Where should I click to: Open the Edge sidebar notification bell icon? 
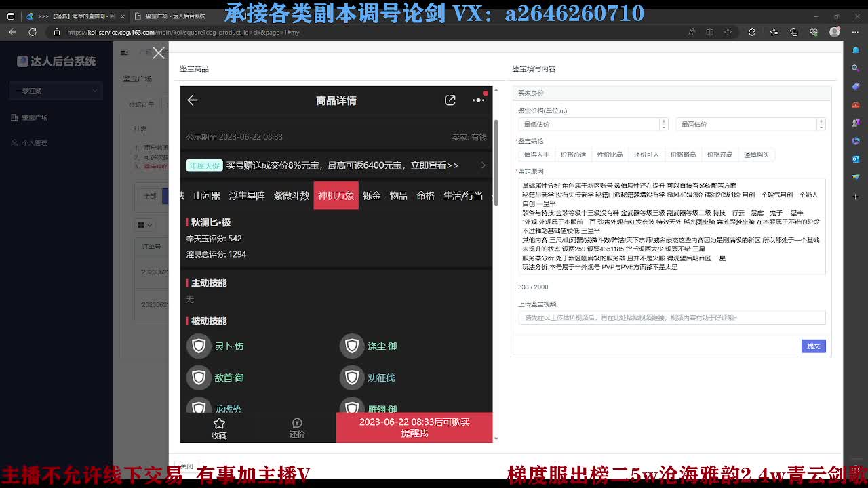(x=856, y=51)
